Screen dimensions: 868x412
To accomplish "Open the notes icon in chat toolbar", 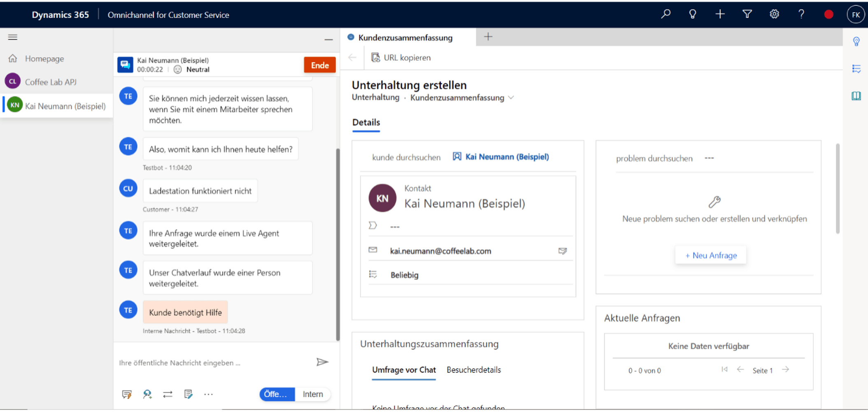I will point(188,394).
